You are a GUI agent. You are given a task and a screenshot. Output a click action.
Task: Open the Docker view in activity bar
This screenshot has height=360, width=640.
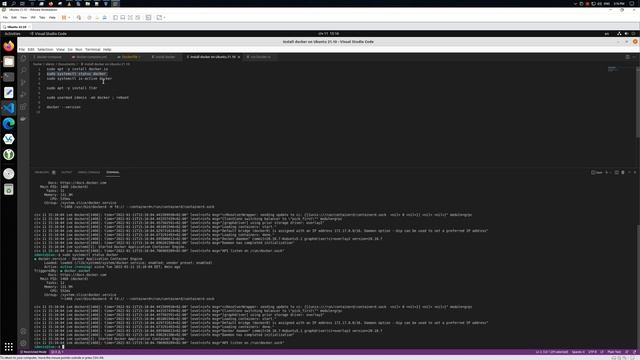(23, 119)
